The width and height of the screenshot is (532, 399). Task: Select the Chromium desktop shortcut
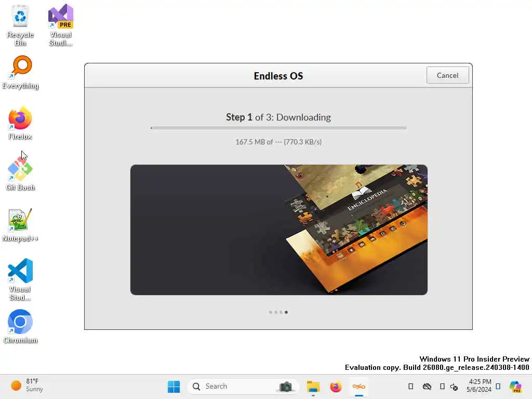pyautogui.click(x=20, y=326)
